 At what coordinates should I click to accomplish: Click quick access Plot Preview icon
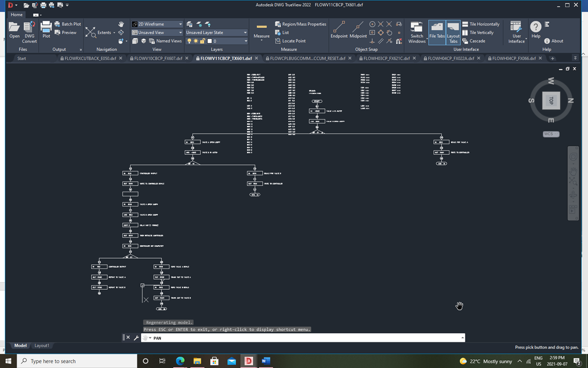click(60, 5)
